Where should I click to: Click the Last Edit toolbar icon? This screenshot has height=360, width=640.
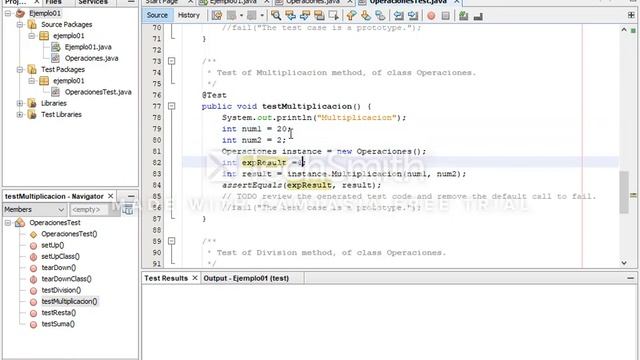[x=217, y=16]
